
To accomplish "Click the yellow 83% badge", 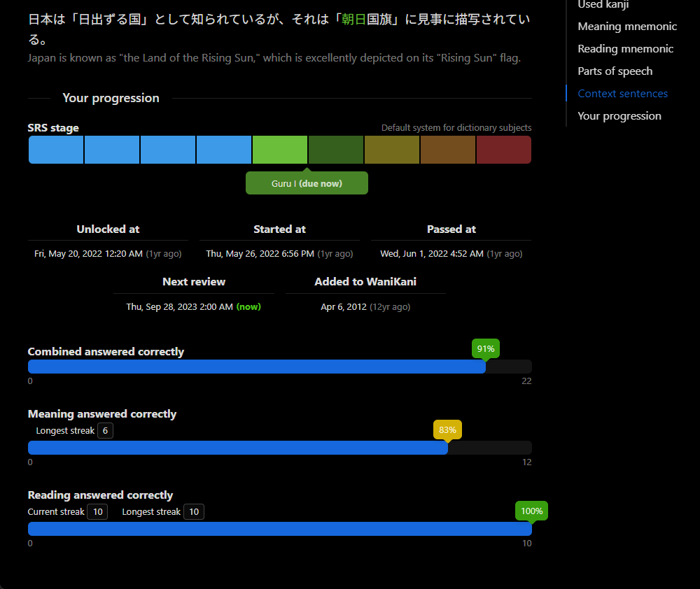I will pyautogui.click(x=447, y=430).
